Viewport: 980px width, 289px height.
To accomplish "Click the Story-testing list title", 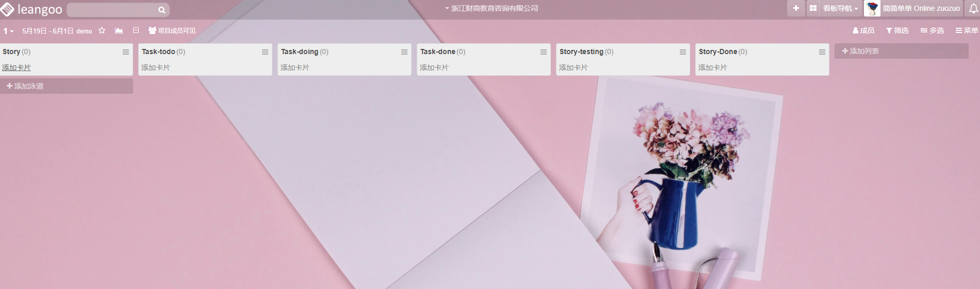I will point(581,52).
